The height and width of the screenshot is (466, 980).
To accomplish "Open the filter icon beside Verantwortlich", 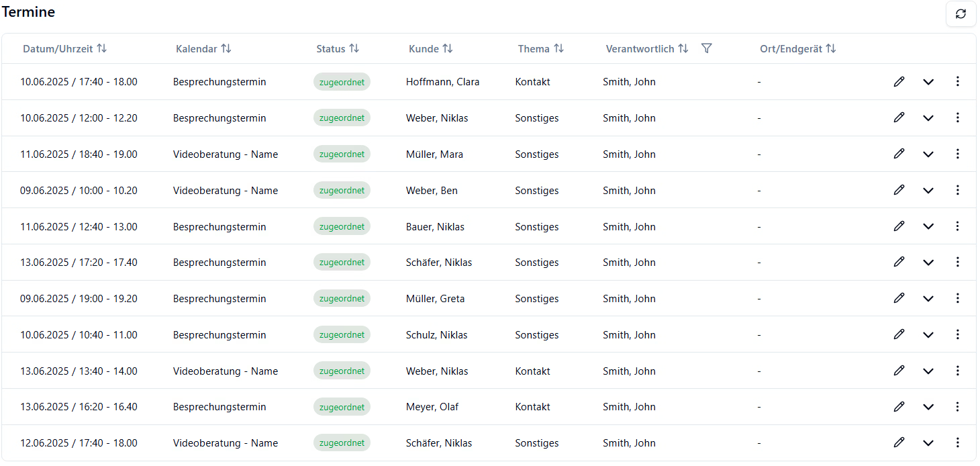I will tap(706, 48).
